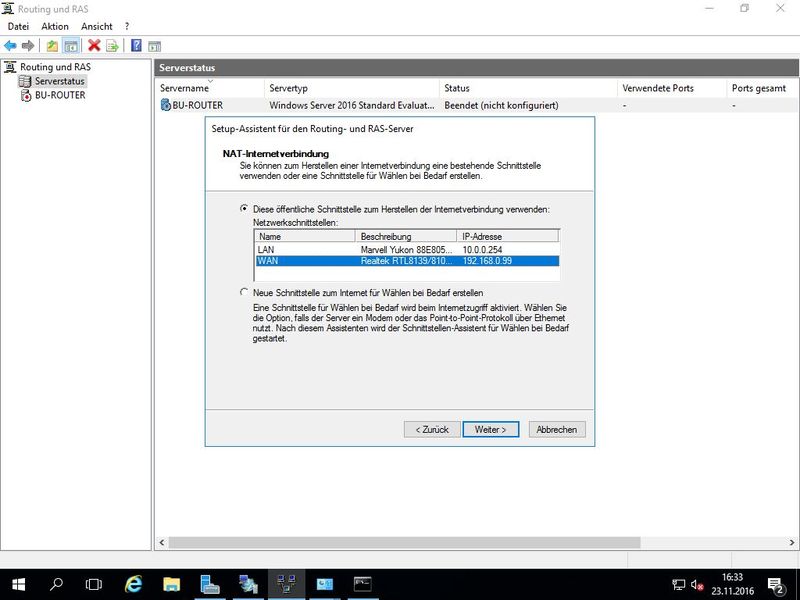The height and width of the screenshot is (600, 800).
Task: Click the Status column header
Action: coord(528,88)
